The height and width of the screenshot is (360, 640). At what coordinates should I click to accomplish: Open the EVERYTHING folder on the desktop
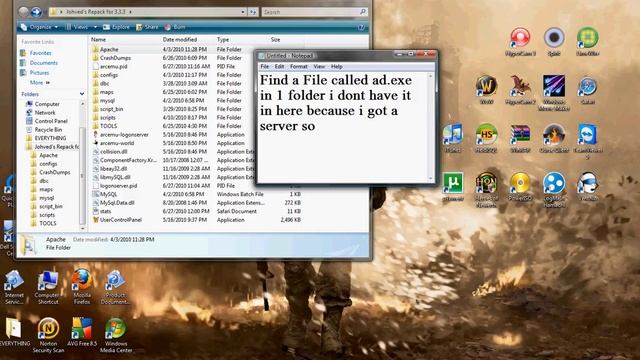click(x=14, y=332)
